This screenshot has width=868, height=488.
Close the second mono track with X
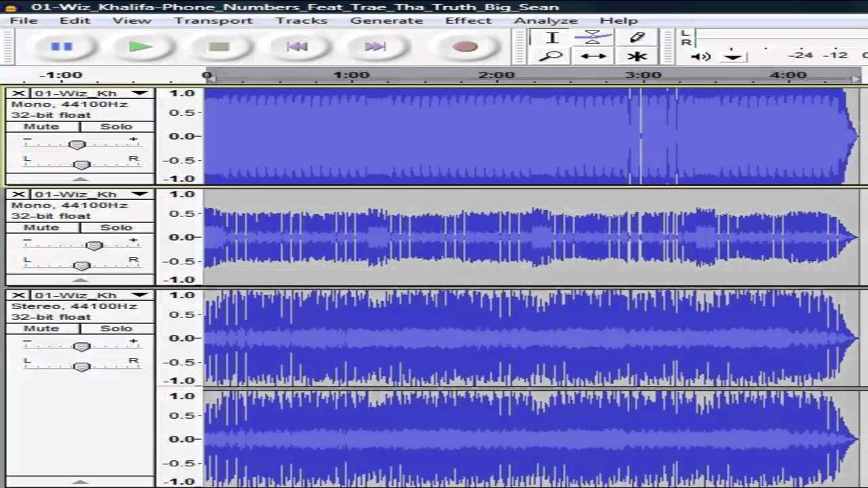(18, 195)
